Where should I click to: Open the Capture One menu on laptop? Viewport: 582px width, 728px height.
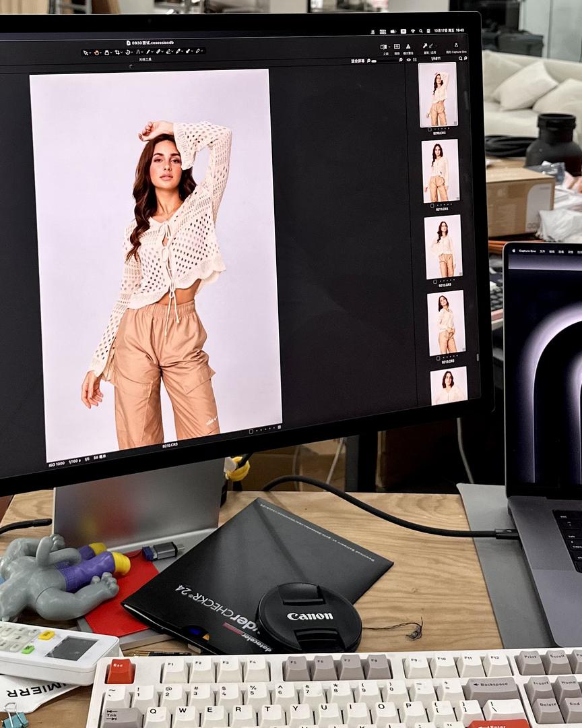(527, 251)
